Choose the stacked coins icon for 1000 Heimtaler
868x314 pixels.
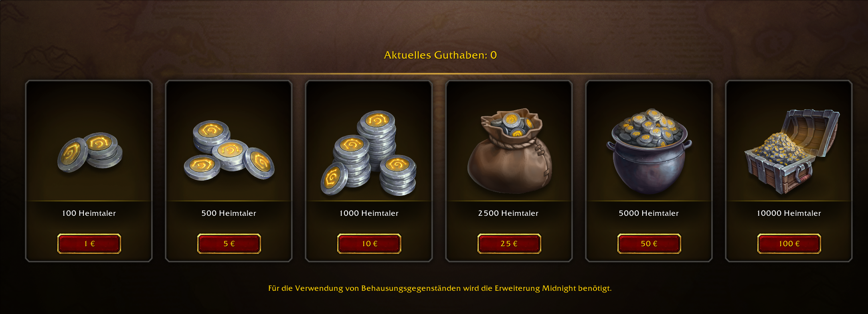tap(368, 153)
